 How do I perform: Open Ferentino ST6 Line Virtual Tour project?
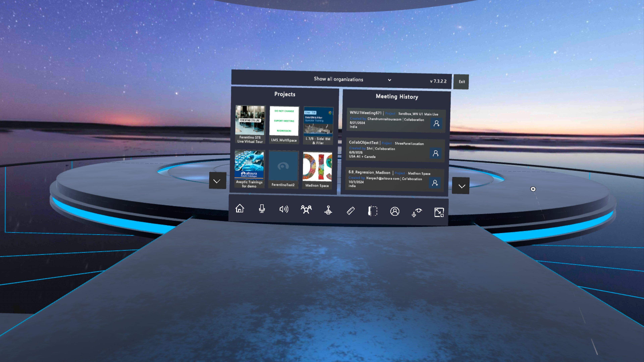pyautogui.click(x=250, y=125)
